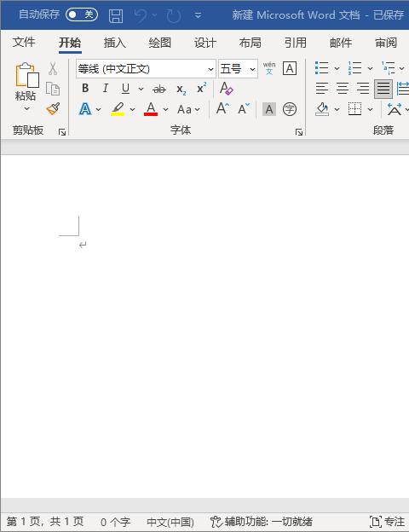409x532 pixels.
Task: Toggle Italic formatting
Action: 106,89
